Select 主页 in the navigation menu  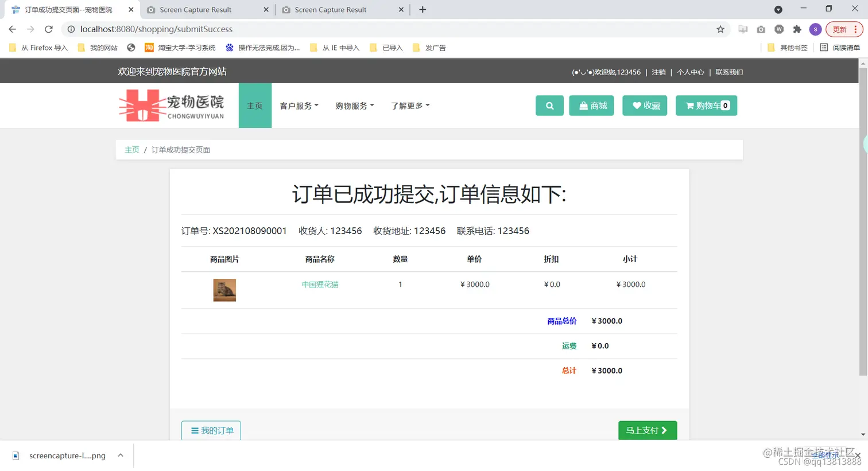point(254,106)
